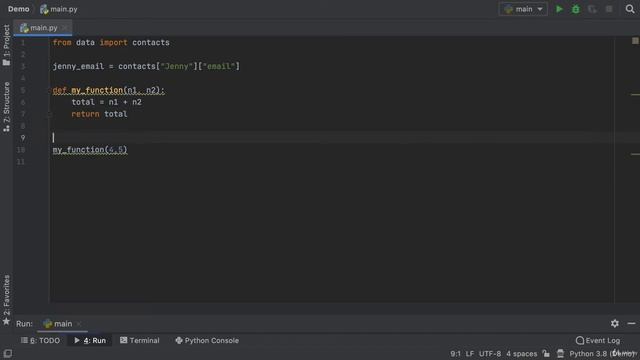This screenshot has width=640, height=360.
Task: Toggle the 4: Run tool window button
Action: point(90,340)
